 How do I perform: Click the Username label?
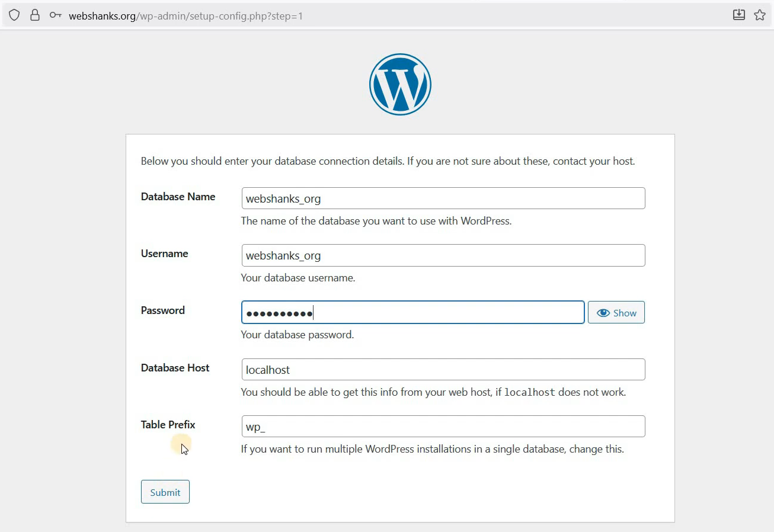(x=164, y=254)
